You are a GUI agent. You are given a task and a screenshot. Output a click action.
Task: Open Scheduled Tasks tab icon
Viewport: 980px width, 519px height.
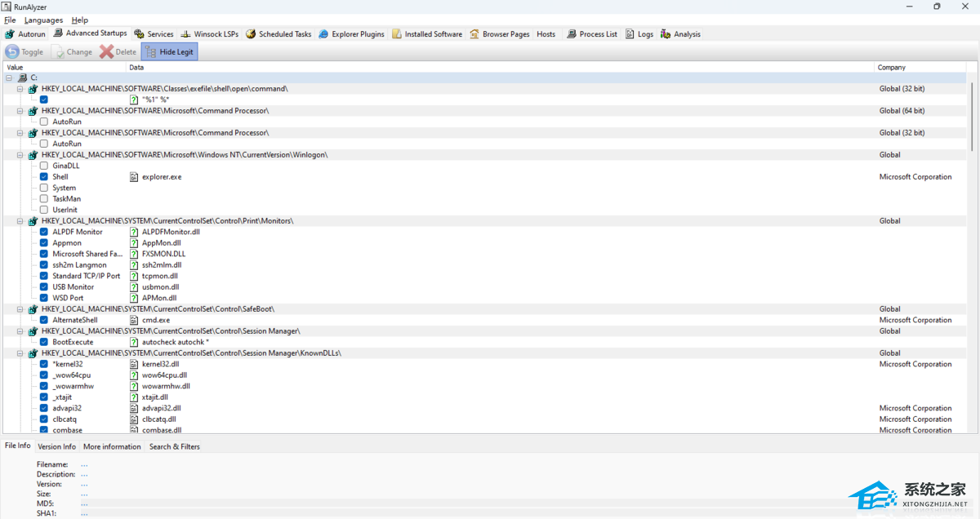(252, 34)
